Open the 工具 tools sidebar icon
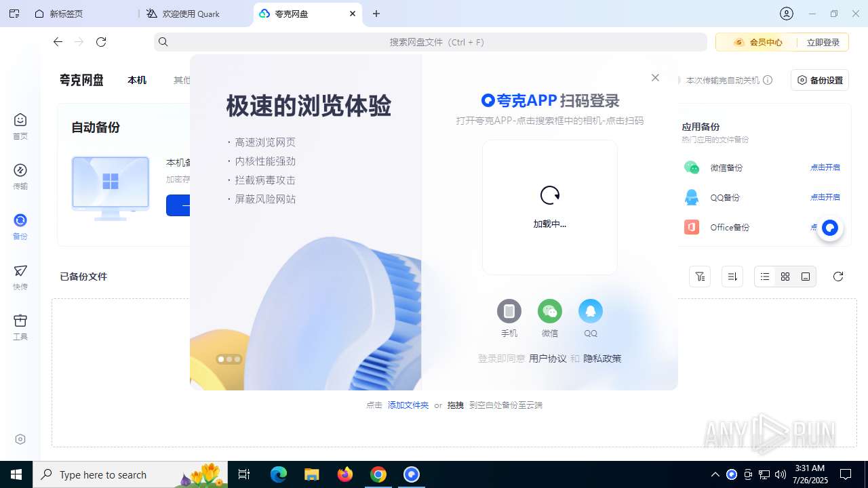 click(20, 327)
